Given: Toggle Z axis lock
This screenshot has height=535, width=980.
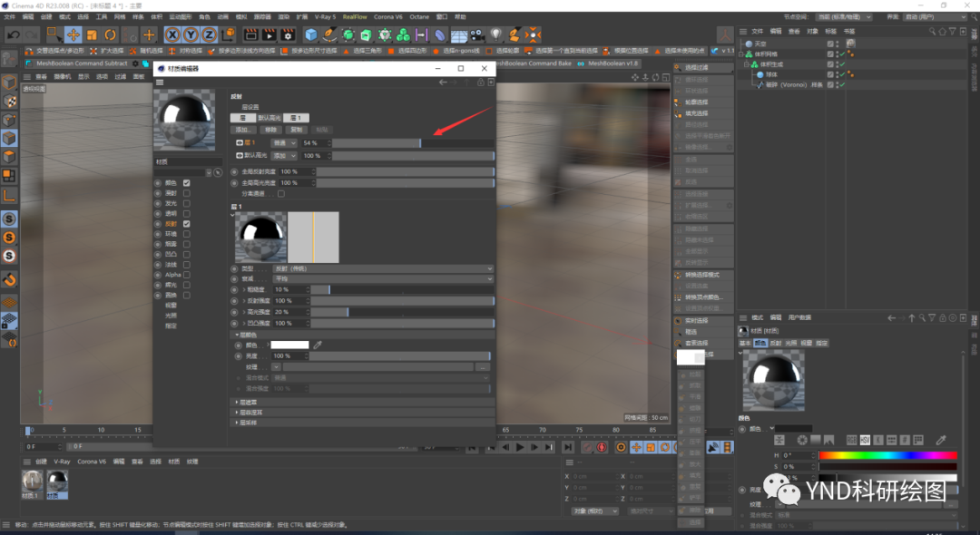Looking at the screenshot, I should click(210, 35).
